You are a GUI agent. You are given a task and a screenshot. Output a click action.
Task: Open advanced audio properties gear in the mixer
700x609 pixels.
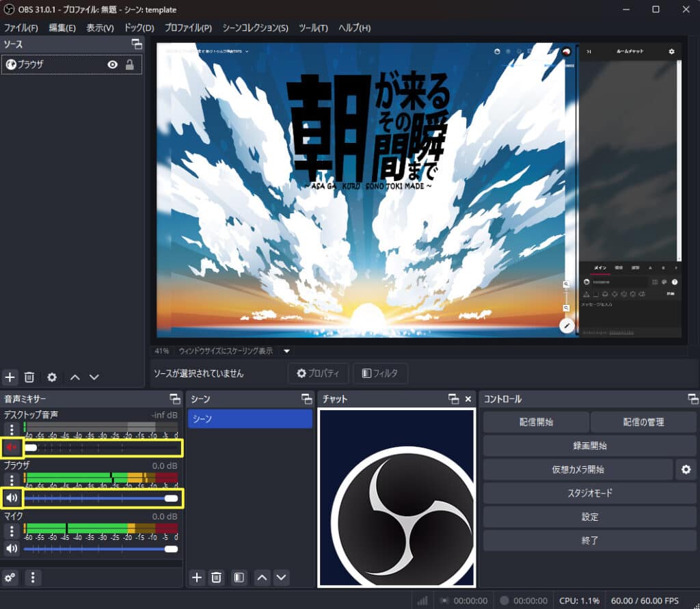pyautogui.click(x=10, y=578)
